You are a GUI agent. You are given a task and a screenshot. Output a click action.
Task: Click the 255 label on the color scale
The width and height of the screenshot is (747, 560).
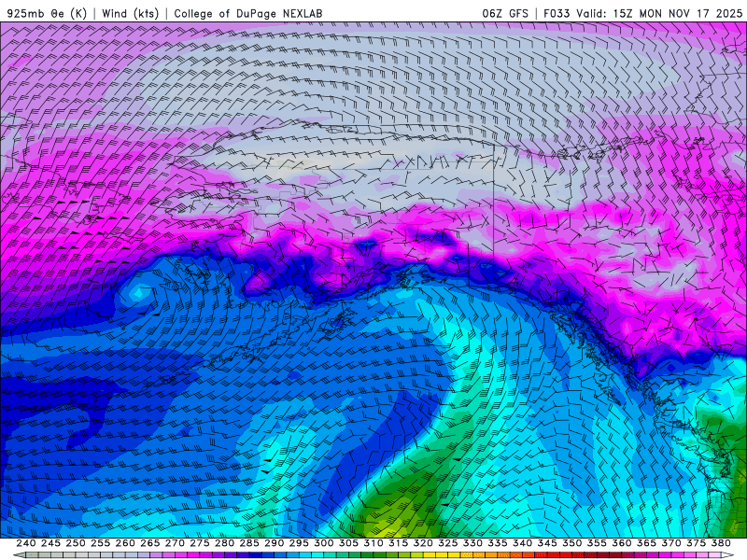pos(101,543)
